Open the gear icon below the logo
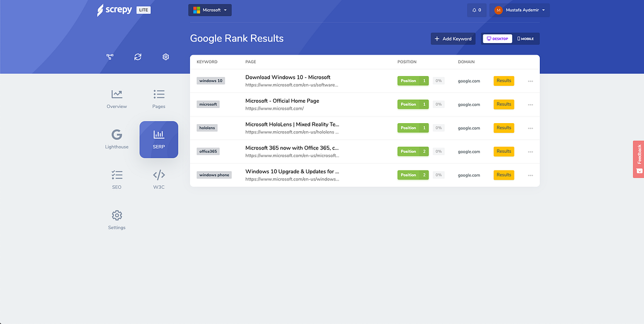Screen dimensions: 644x324 click(x=166, y=57)
